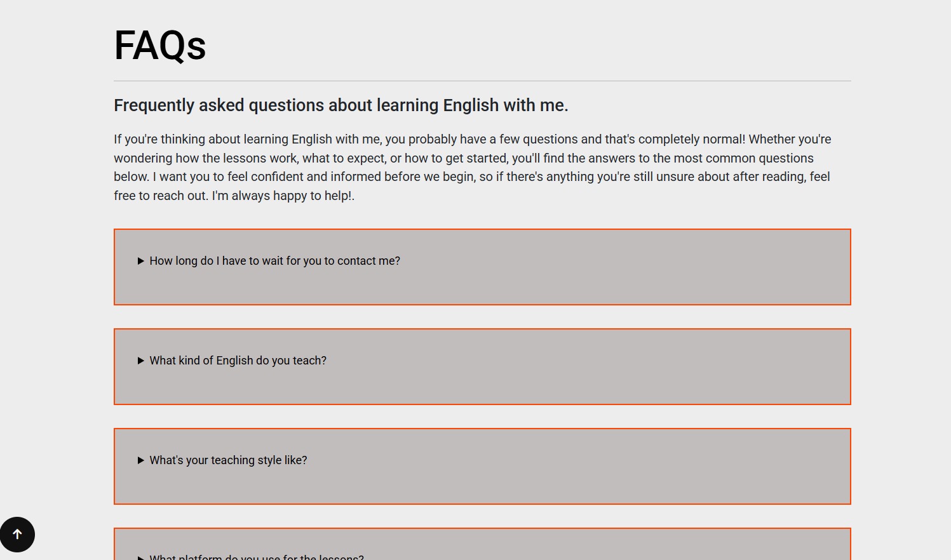Click the partially visible fourth FAQ panel

click(x=604, y=545)
